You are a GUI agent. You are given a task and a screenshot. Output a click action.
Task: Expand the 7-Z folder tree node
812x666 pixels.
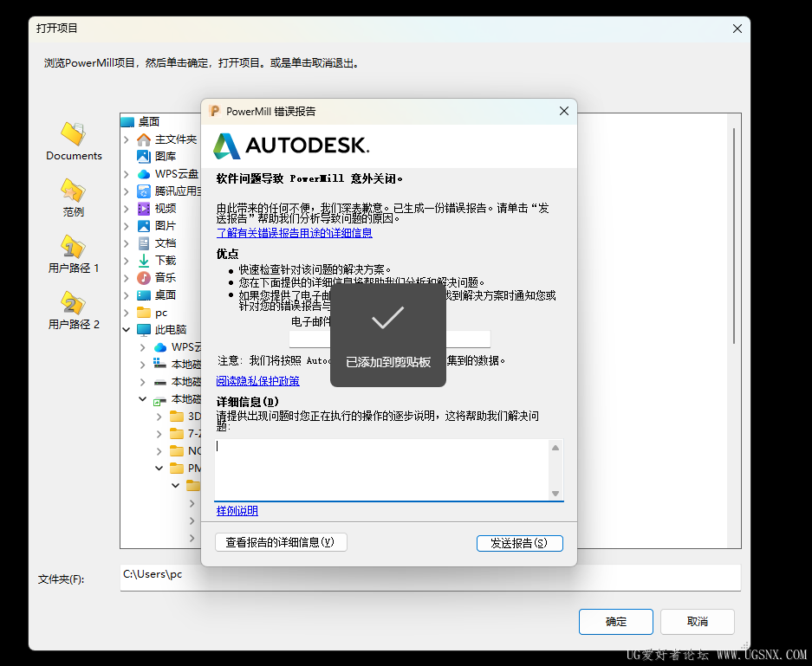tap(159, 434)
